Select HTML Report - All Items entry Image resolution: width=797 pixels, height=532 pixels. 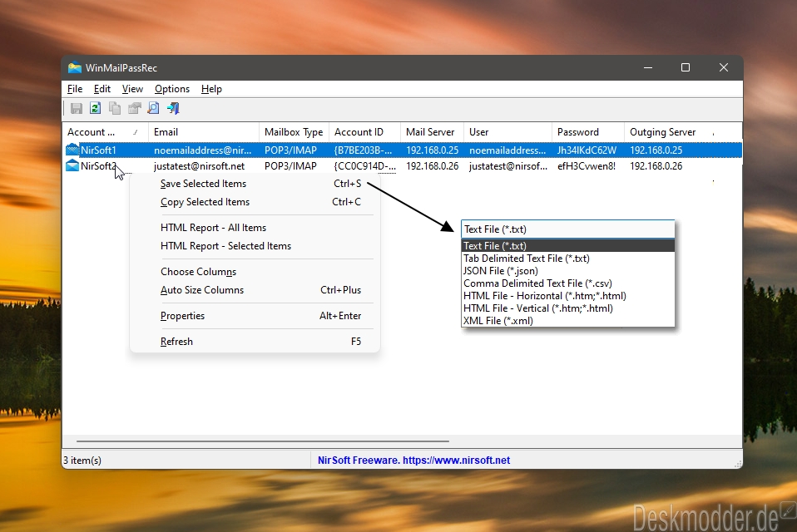tap(214, 228)
